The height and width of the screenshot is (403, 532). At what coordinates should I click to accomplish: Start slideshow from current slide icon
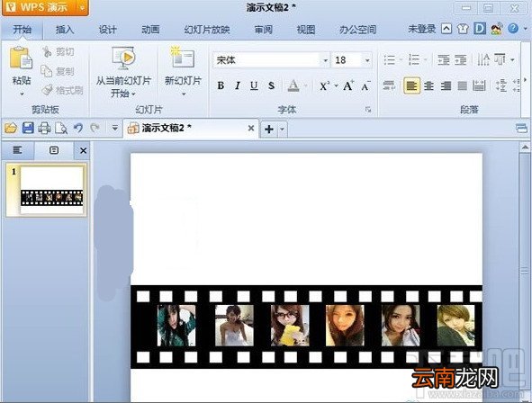tap(123, 58)
